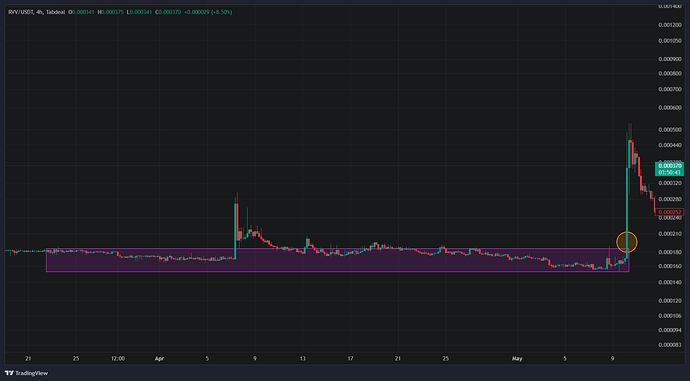Click the RYV/USDT, 4h, Tabdeal chart title

[37, 12]
